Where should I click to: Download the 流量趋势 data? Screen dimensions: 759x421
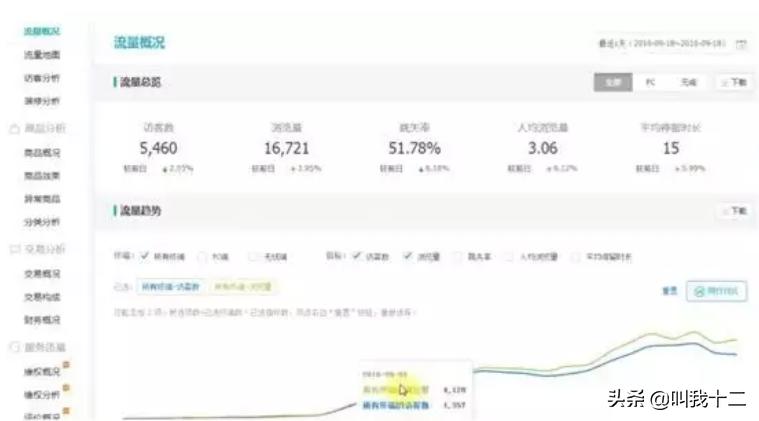[x=734, y=211]
